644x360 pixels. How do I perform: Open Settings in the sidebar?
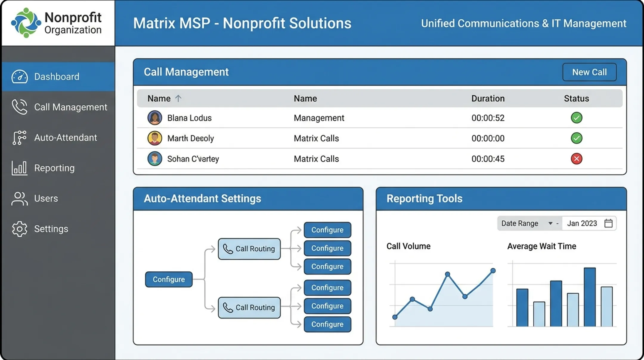(x=58, y=229)
